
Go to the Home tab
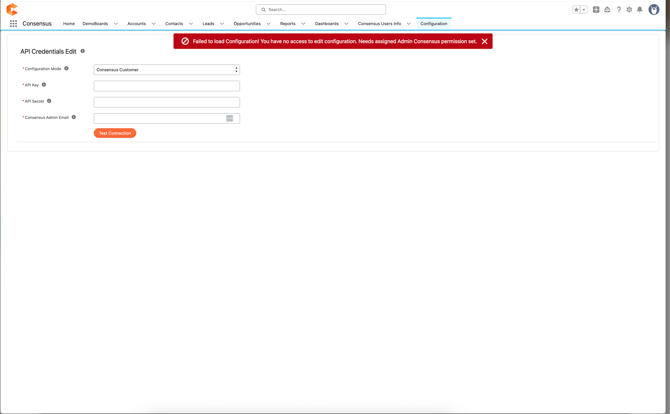click(69, 23)
